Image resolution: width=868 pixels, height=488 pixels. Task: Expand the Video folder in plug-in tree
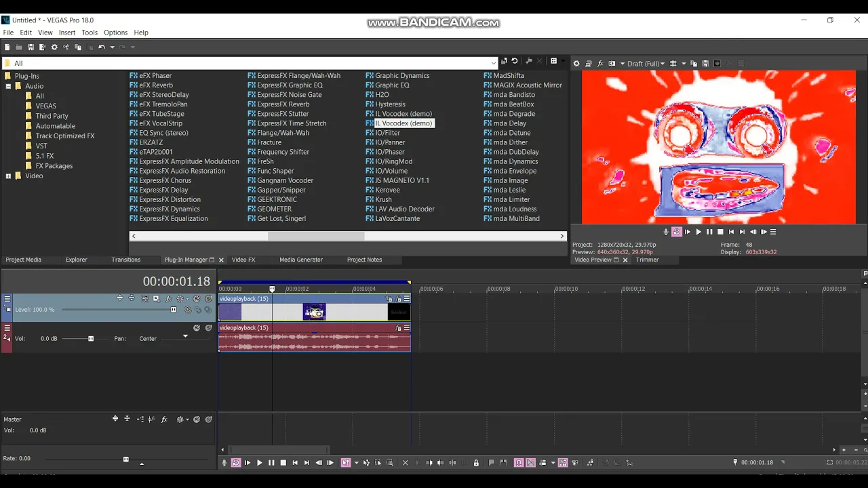point(8,176)
